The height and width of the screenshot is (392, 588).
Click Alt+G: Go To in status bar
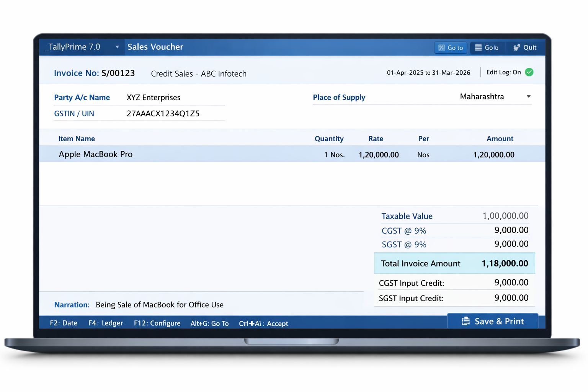pos(209,323)
